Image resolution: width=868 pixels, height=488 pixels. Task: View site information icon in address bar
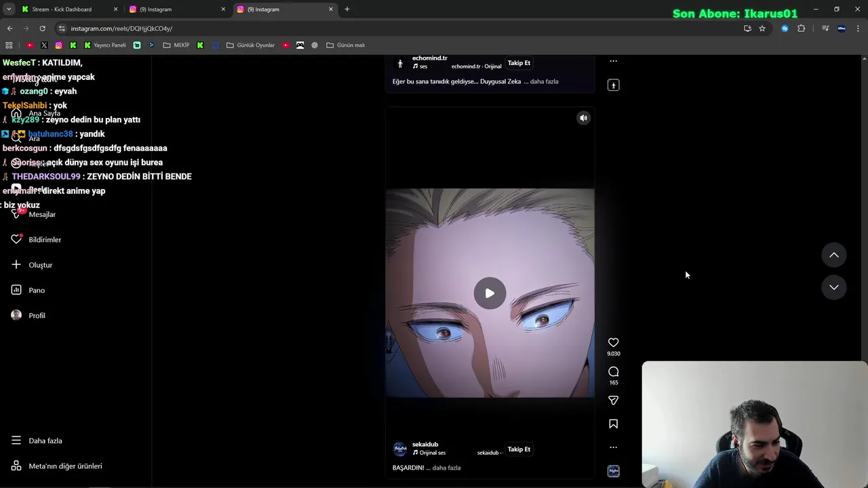(x=62, y=28)
